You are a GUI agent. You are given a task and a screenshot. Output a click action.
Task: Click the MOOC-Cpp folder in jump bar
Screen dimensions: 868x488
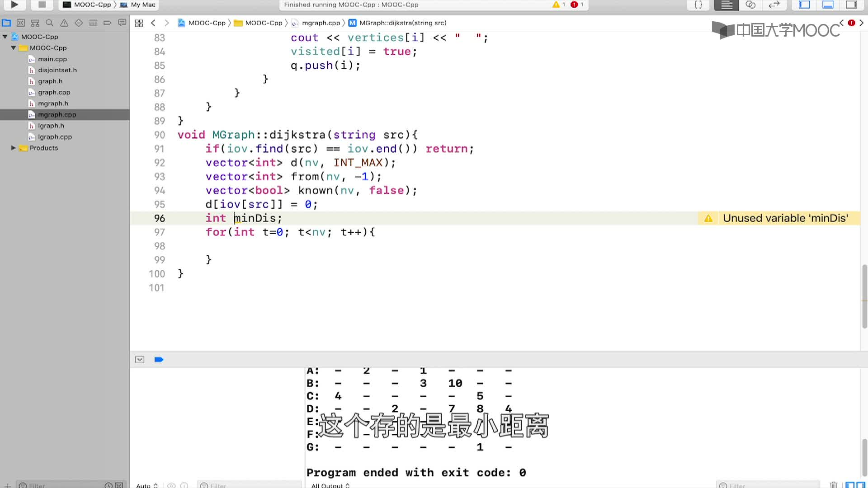tap(258, 23)
